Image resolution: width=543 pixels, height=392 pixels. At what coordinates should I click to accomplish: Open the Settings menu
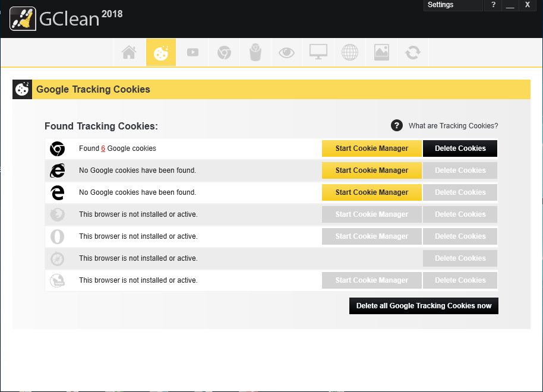click(453, 5)
